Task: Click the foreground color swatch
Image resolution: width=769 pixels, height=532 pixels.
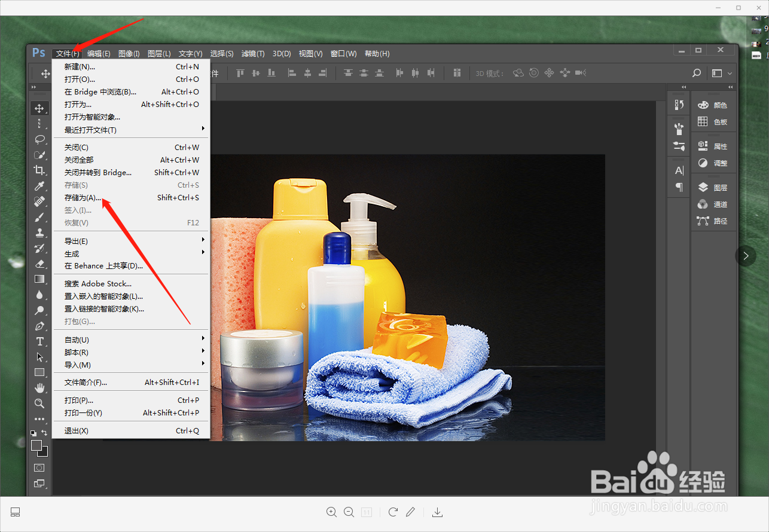Action: click(36, 445)
